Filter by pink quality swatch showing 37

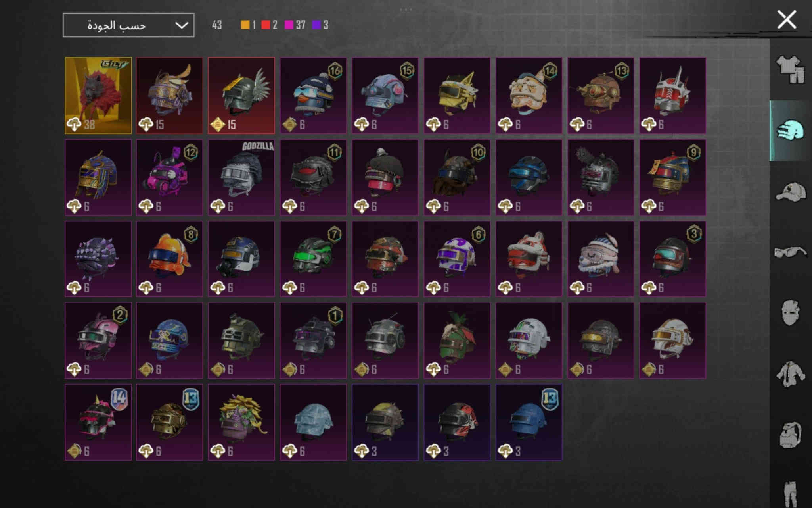click(x=295, y=25)
